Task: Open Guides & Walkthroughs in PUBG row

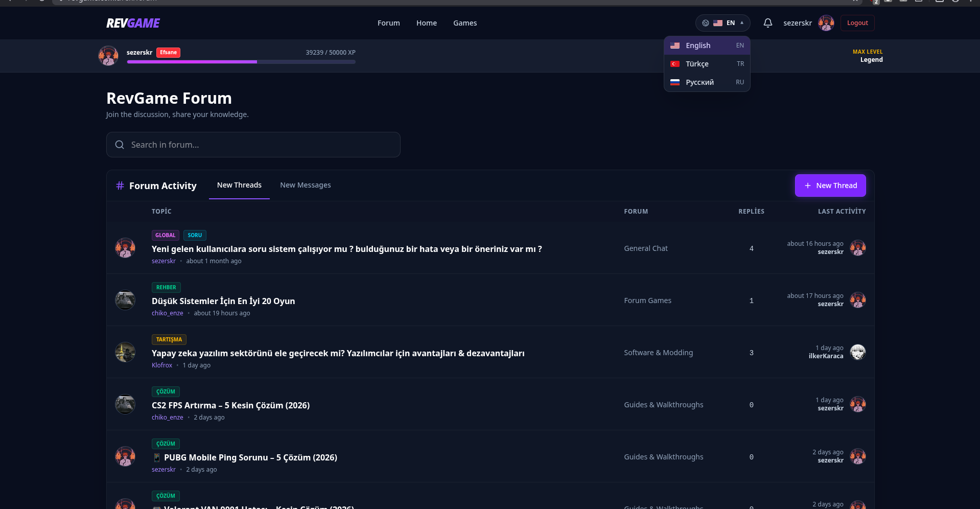Action: tap(663, 457)
